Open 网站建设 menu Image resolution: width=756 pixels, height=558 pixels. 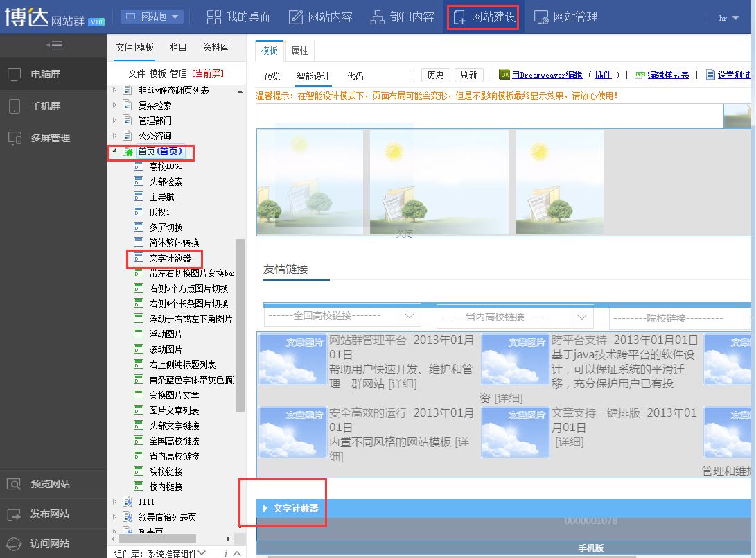[484, 17]
